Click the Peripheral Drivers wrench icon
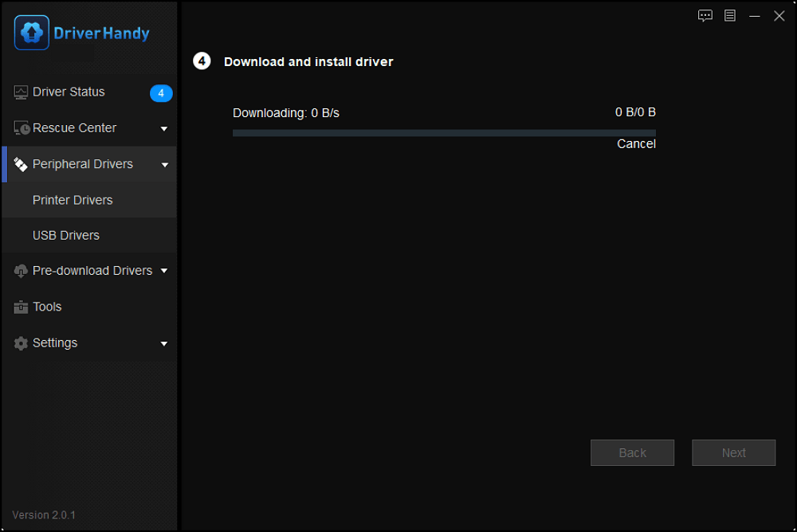 click(20, 164)
